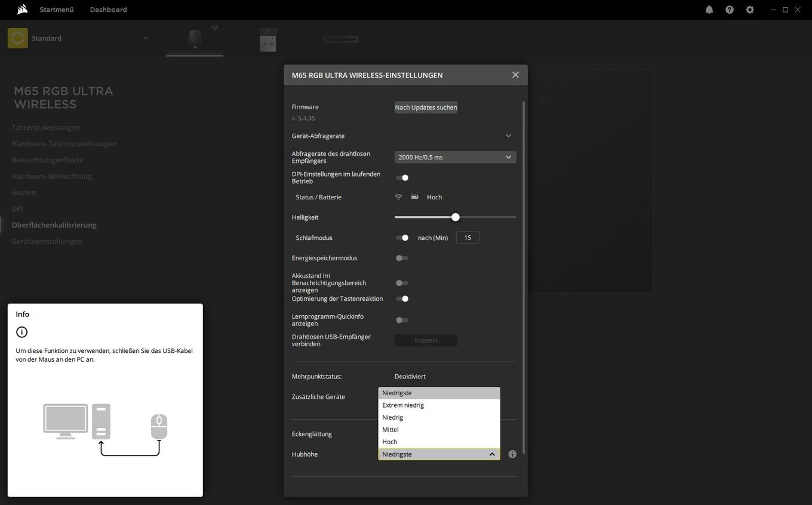Open Beleuchtungseffekte in the sidebar
The image size is (812, 505).
point(48,160)
